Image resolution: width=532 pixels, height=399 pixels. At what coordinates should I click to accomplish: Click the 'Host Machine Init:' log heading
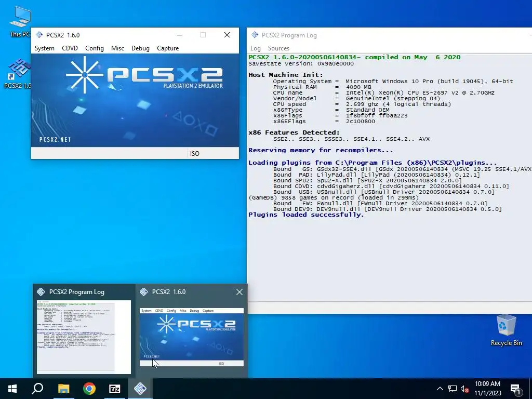(x=286, y=75)
